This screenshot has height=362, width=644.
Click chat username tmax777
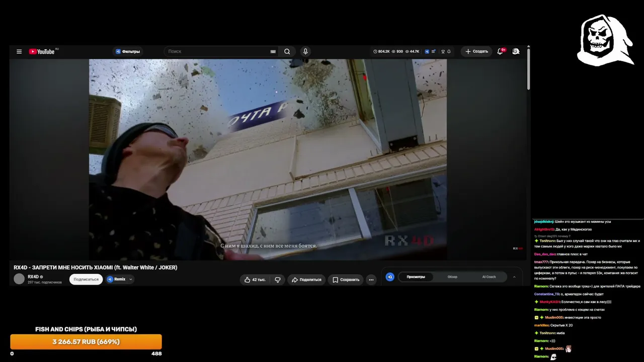541,262
